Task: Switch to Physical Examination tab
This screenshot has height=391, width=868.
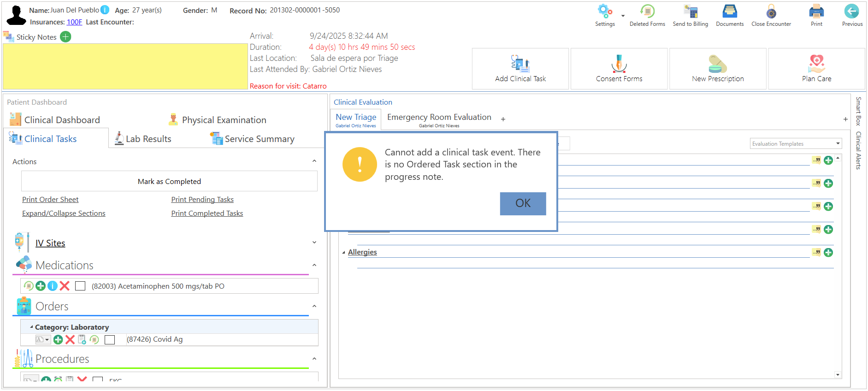Action: tap(217, 120)
